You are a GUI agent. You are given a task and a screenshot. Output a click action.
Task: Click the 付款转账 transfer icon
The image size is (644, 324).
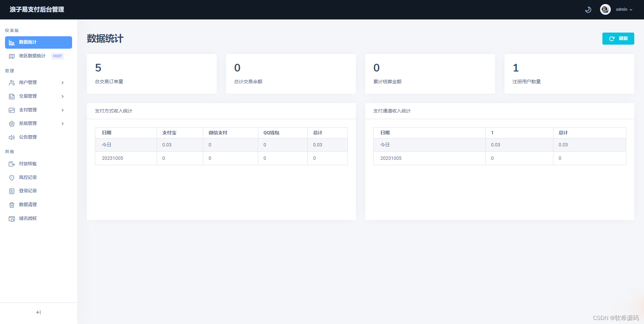click(x=12, y=164)
